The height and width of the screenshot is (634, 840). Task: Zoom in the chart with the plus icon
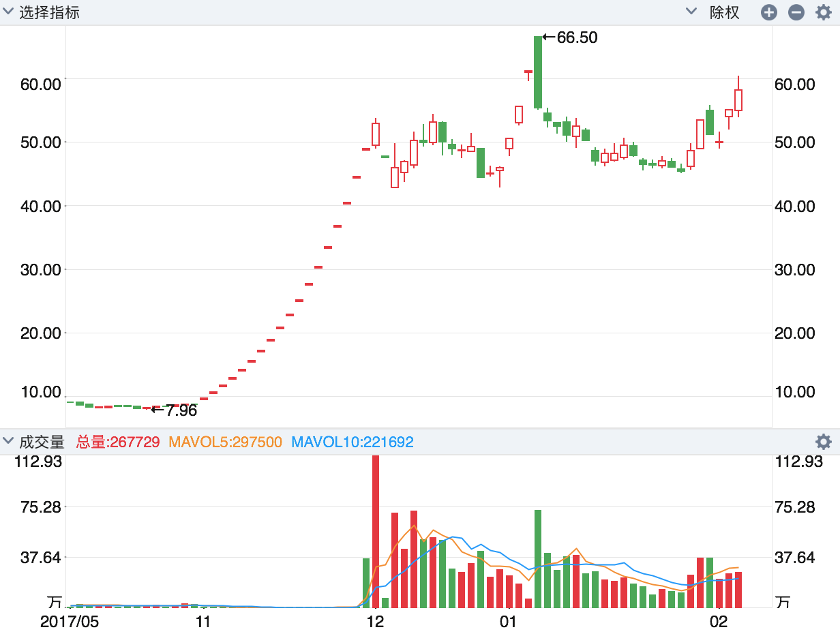tap(769, 12)
